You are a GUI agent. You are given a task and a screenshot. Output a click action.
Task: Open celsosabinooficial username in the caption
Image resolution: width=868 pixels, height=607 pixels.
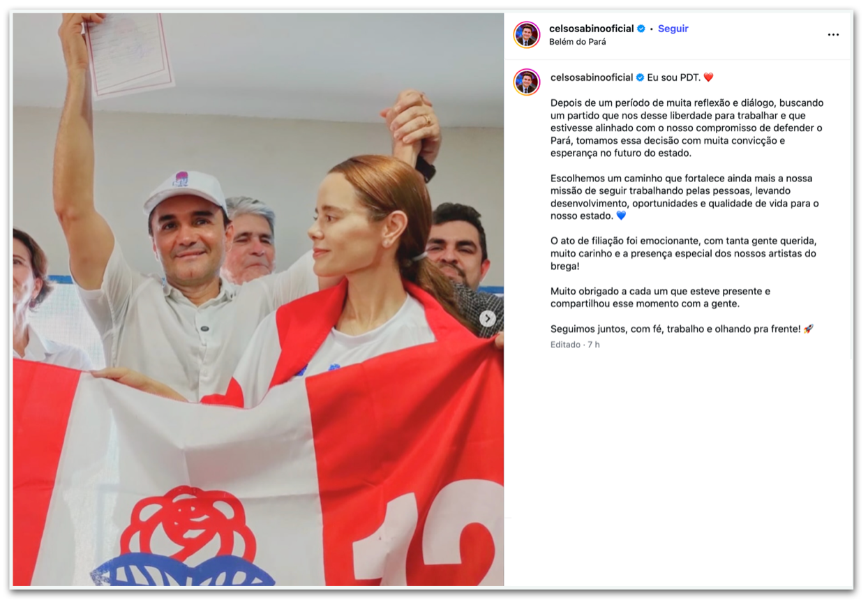[x=592, y=77]
